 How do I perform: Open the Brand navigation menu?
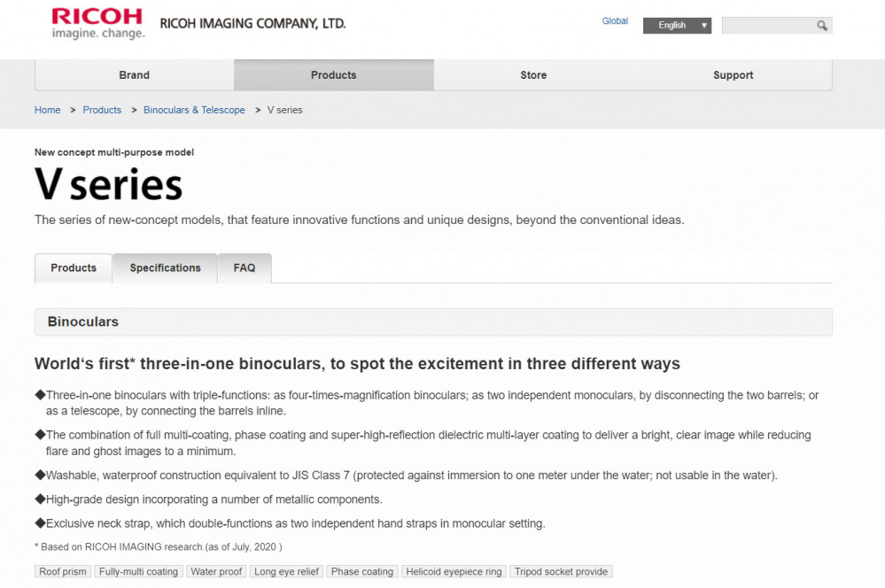tap(135, 75)
